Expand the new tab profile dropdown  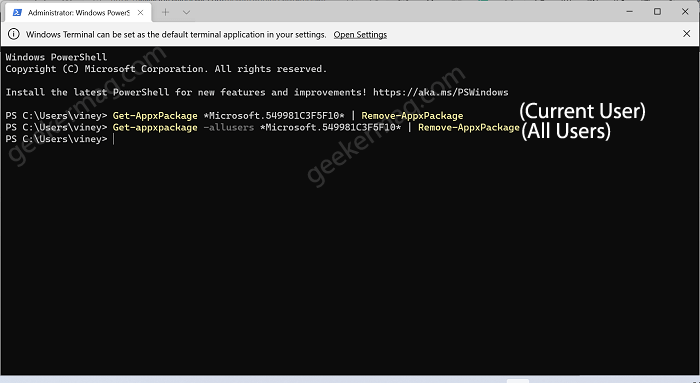187,12
